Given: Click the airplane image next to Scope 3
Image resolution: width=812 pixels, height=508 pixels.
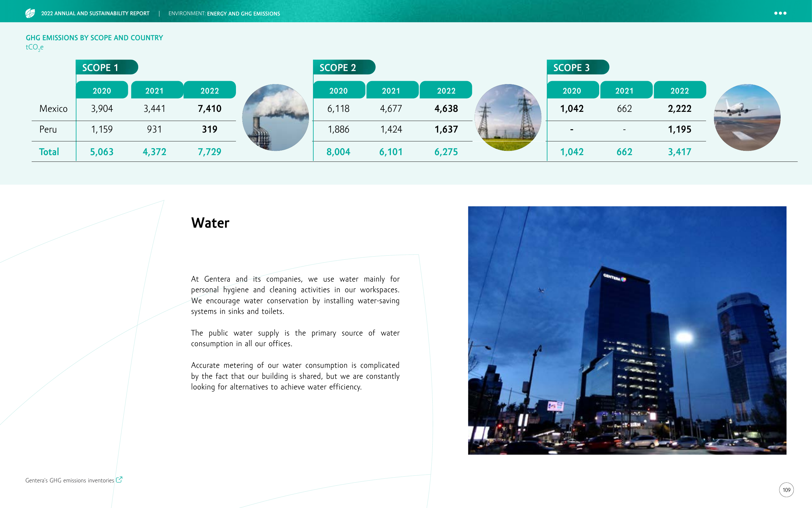Looking at the screenshot, I should [x=747, y=117].
